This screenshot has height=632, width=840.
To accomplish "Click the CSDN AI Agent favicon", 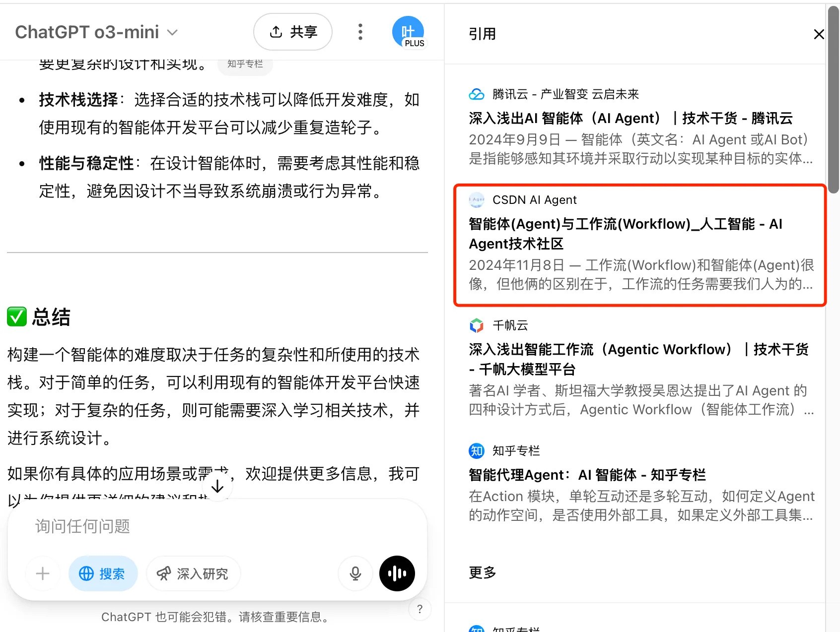I will (x=477, y=199).
